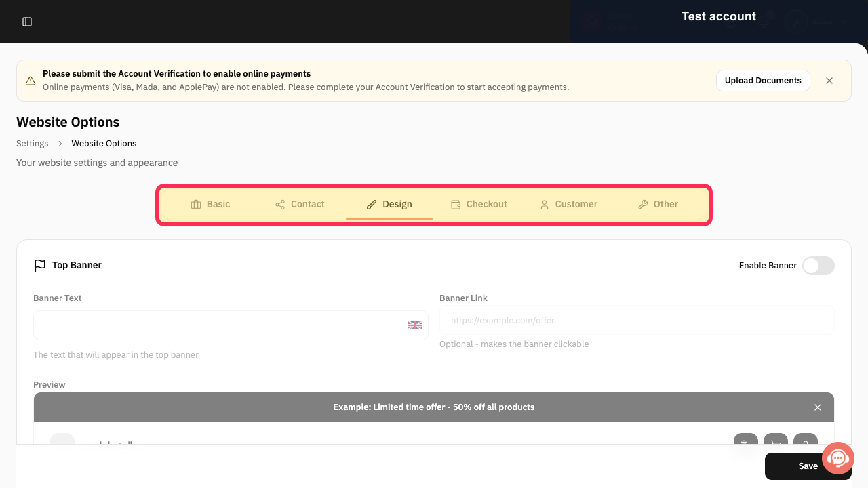Turn on the Enable Banner switch
Viewport: 868px width, 488px height.
coord(818,266)
